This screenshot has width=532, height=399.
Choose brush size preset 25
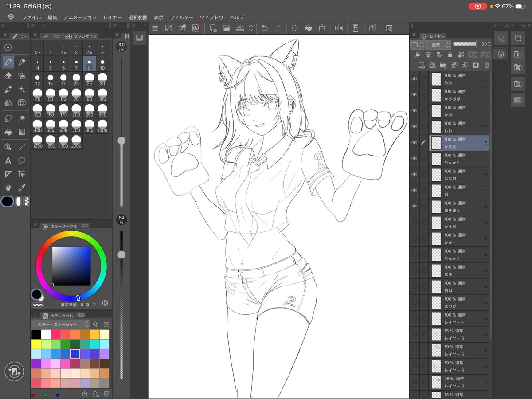[x=89, y=79]
